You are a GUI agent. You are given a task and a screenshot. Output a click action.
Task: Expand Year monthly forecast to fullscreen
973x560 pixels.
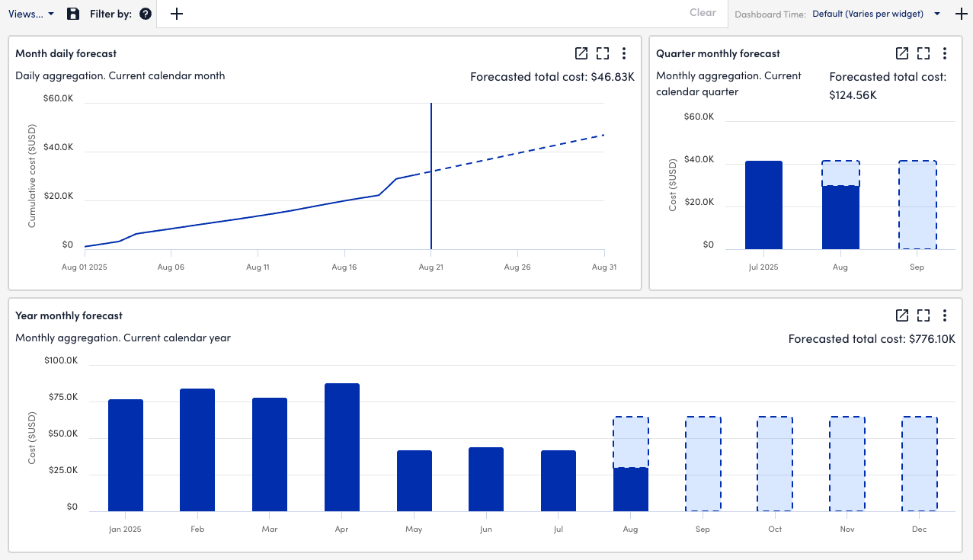[923, 315]
